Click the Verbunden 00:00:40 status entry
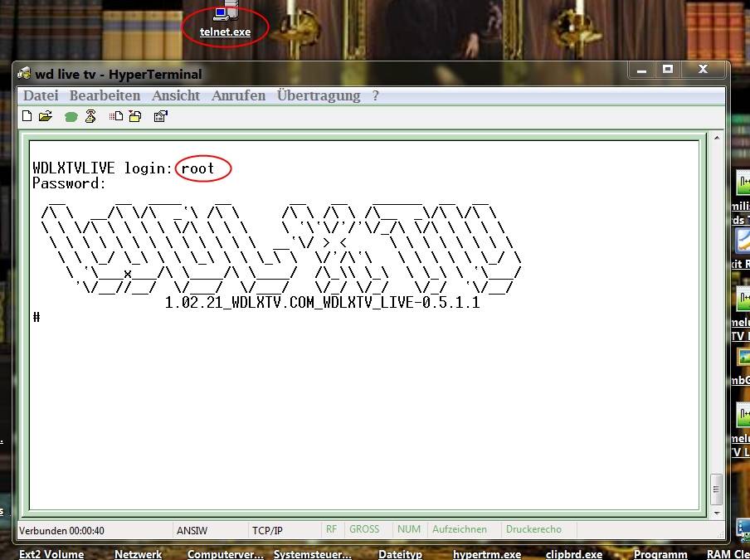This screenshot has height=560, width=750. pos(61,530)
